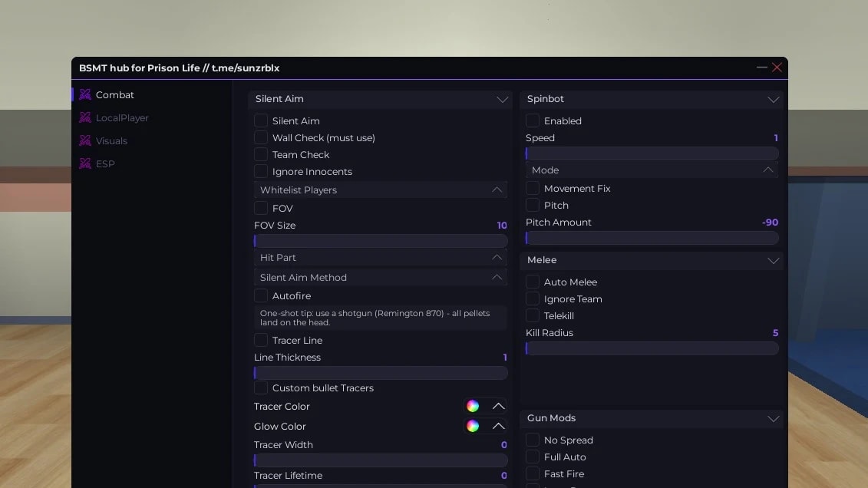The width and height of the screenshot is (868, 488).
Task: Enable Spinbot checkbox
Action: click(x=533, y=120)
